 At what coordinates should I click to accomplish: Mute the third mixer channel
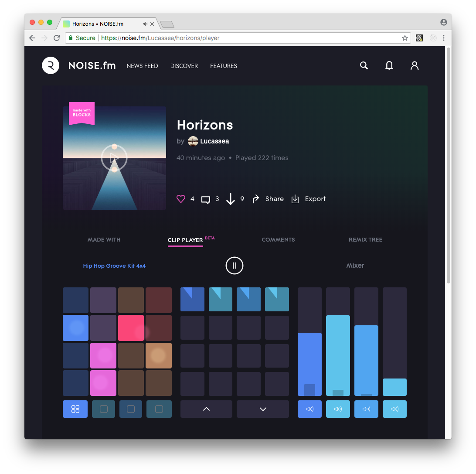click(x=367, y=409)
